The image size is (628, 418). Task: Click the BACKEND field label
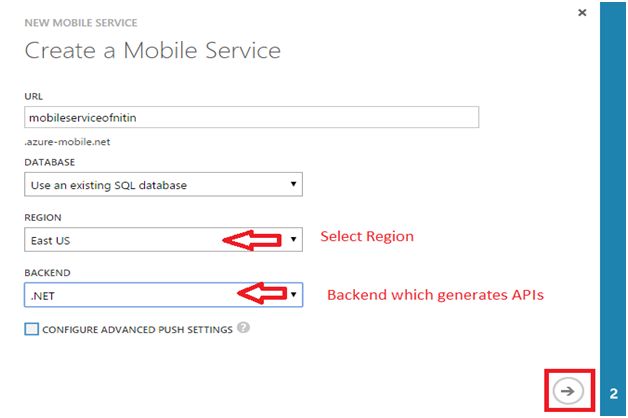tap(46, 271)
